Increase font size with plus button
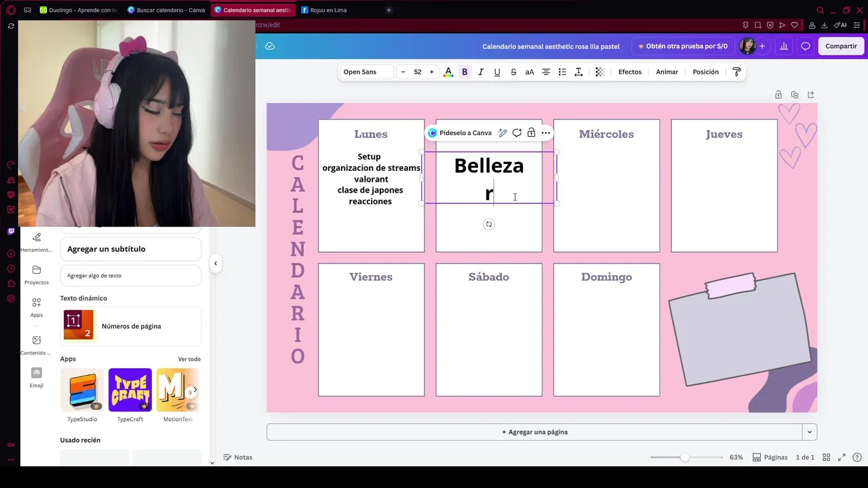 point(431,72)
